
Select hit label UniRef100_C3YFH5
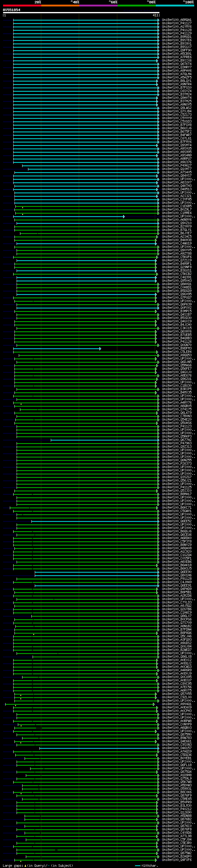click(x=176, y=199)
